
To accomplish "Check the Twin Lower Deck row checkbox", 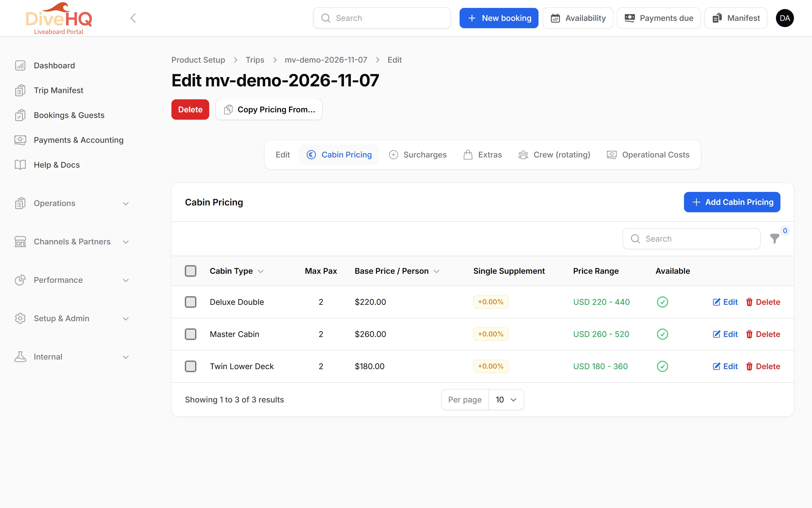I will click(x=191, y=367).
